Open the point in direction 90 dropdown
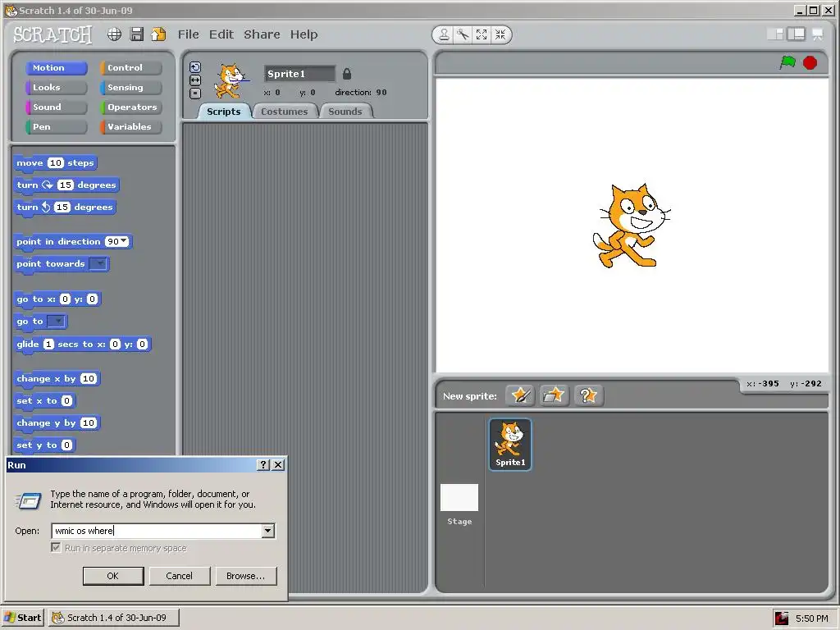Viewport: 840px width, 630px height. coord(125,241)
